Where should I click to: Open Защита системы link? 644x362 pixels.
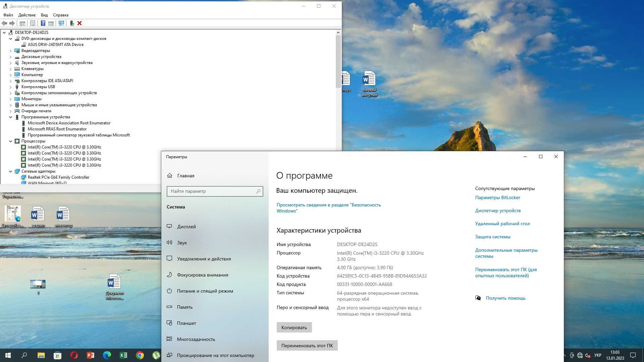492,237
